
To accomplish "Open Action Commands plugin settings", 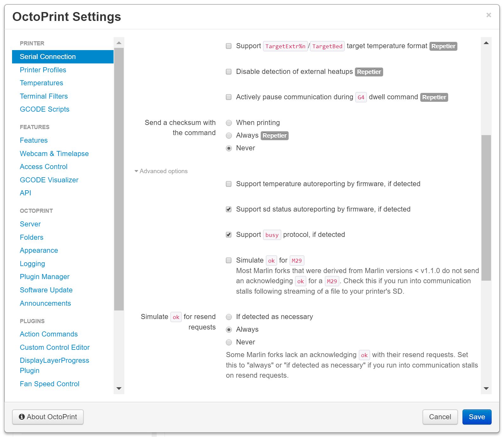I will tap(49, 334).
